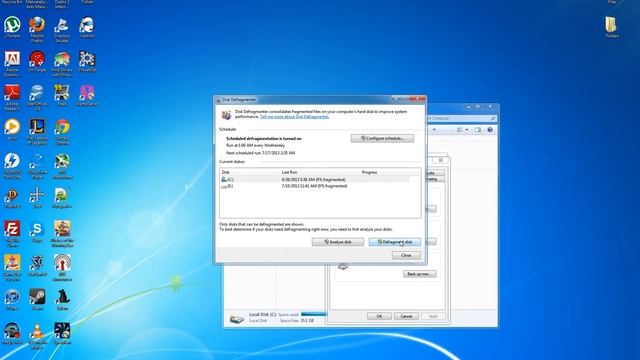The height and width of the screenshot is (360, 640).
Task: Open the League of Legends desktop shortcut
Action: pyautogui.click(x=37, y=131)
